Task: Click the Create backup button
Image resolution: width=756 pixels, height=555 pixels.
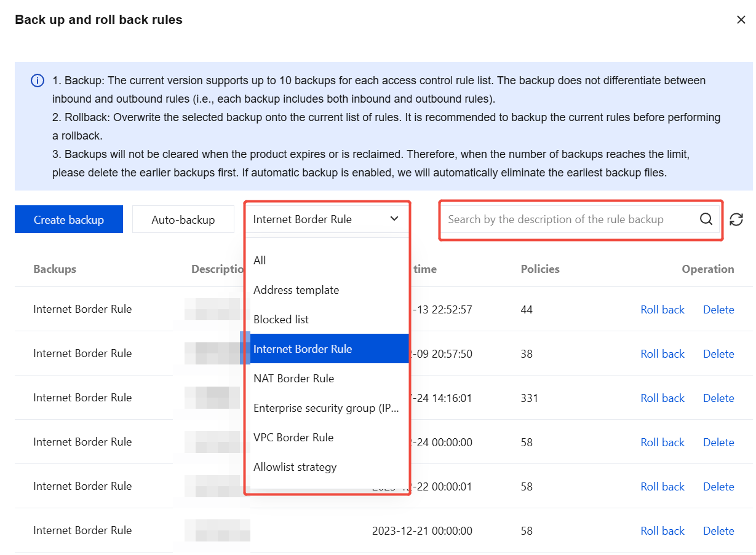Action: coord(69,219)
